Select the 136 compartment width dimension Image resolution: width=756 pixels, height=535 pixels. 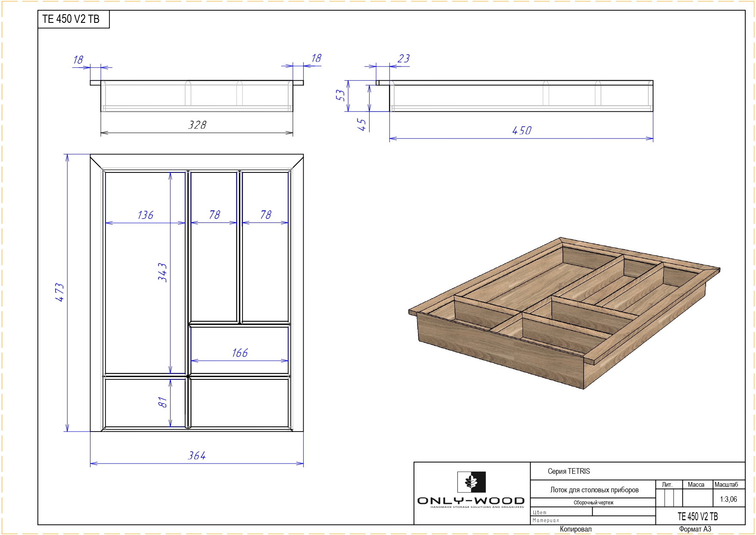(145, 215)
